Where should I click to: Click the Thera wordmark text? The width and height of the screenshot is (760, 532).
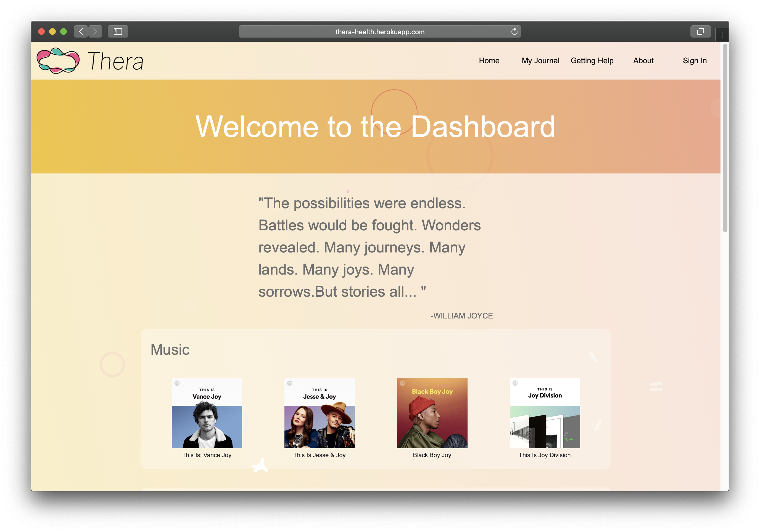[115, 61]
